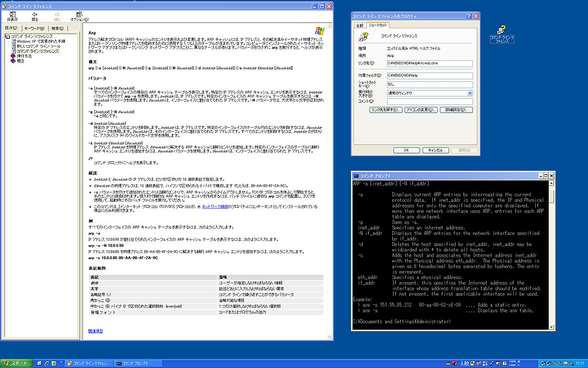The height and width of the screenshot is (368, 588).
Task: Click the shortcut icon in Properties dialog
Action: point(363,37)
